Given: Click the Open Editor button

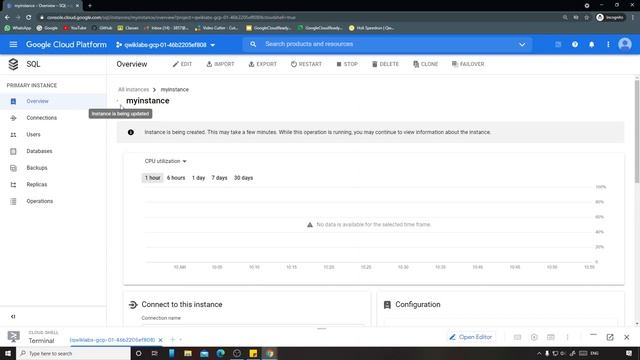Looking at the screenshot, I should point(471,337).
